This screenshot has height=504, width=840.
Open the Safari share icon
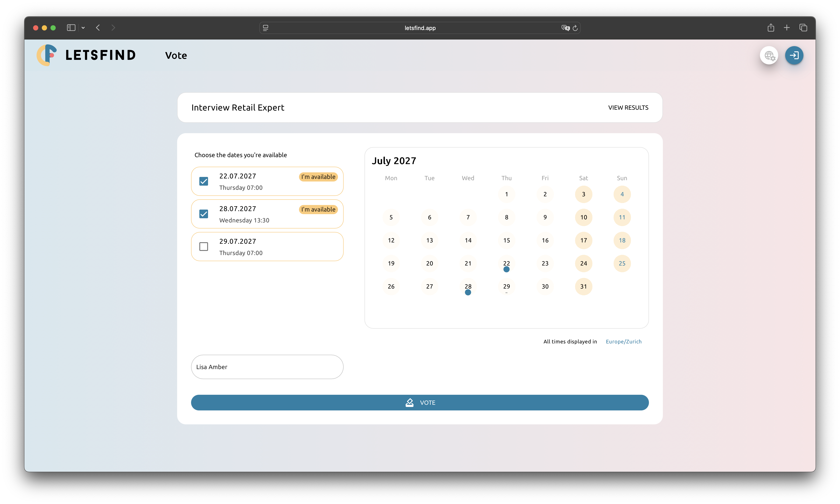771,28
